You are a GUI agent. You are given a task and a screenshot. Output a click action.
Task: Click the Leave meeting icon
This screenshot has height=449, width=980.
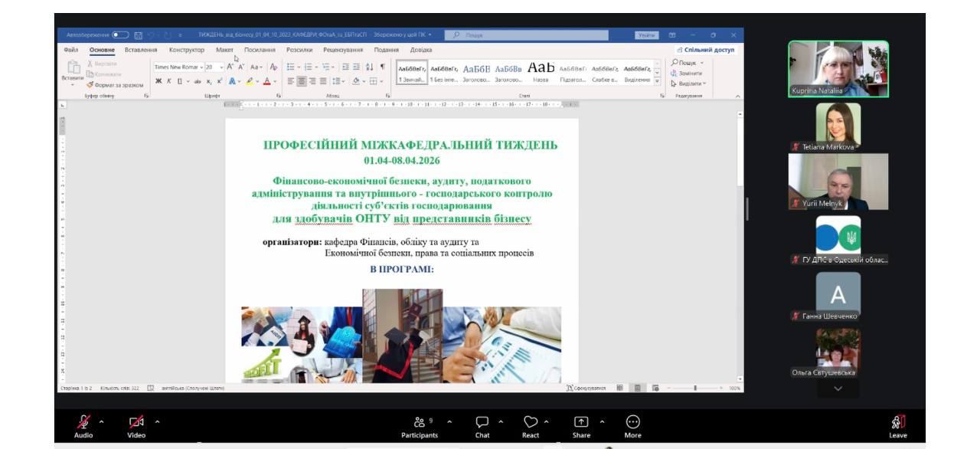(x=898, y=422)
